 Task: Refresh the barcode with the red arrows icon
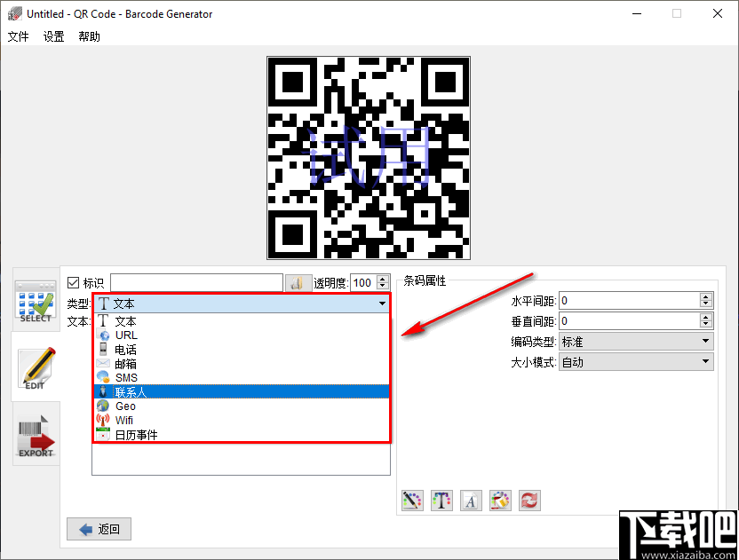[529, 500]
